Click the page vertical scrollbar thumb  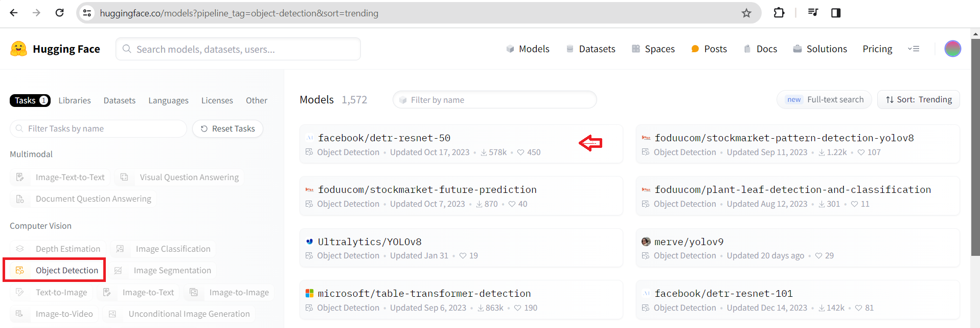coord(975,147)
